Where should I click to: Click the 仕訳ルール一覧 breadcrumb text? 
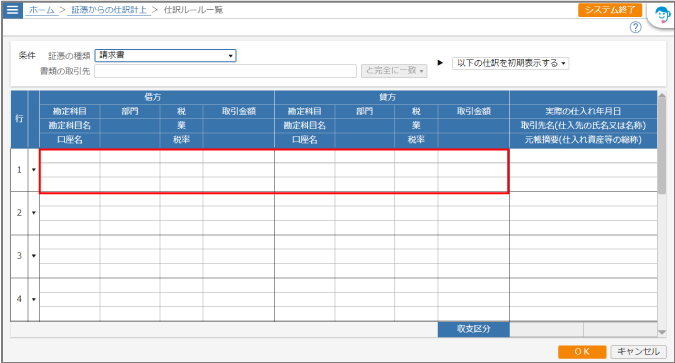[193, 10]
